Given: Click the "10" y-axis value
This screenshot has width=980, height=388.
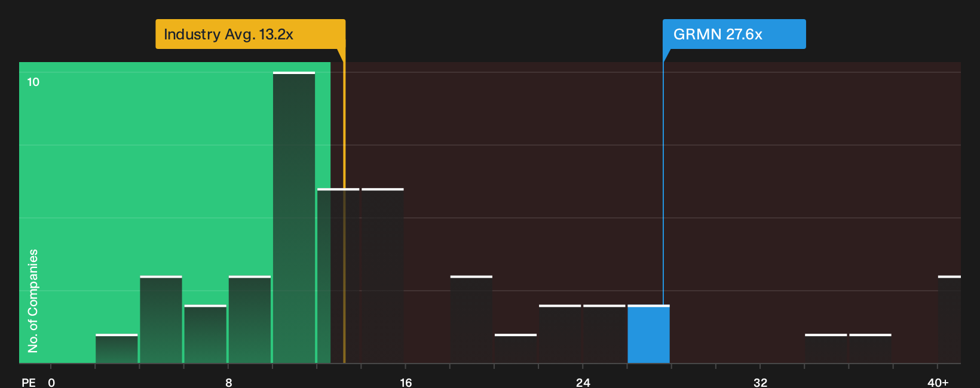Looking at the screenshot, I should tap(33, 82).
